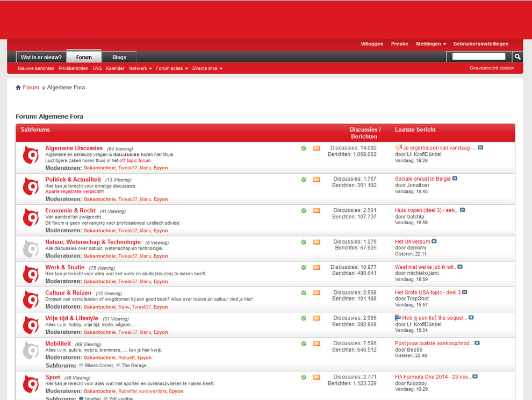
Task: Open Post jouw laatste aankoop/mod thread
Action: pos(434,344)
